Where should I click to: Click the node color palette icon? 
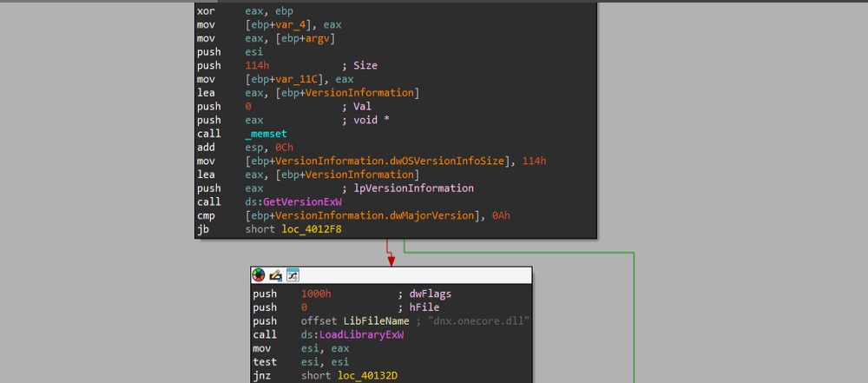(259, 274)
